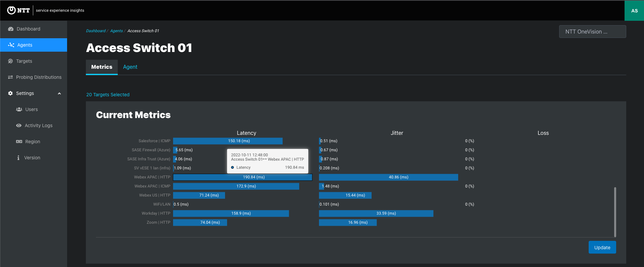Select the Metrics tab
Screen dimensions: 644x267
(102, 67)
